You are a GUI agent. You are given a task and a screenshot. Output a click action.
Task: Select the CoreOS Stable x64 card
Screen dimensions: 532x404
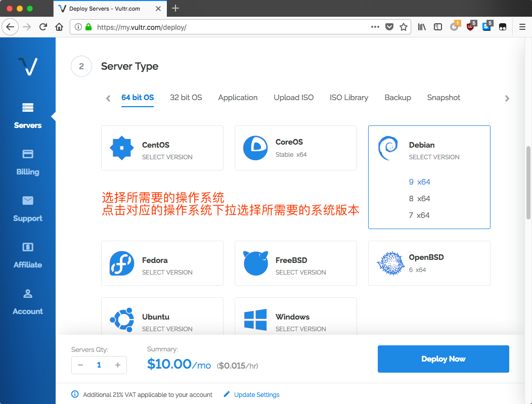pyautogui.click(x=295, y=148)
